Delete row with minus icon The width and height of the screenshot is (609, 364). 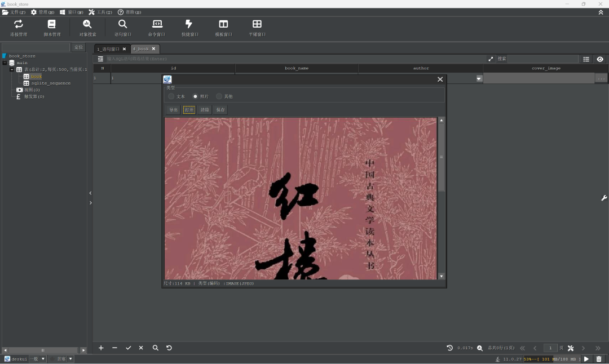(114, 348)
